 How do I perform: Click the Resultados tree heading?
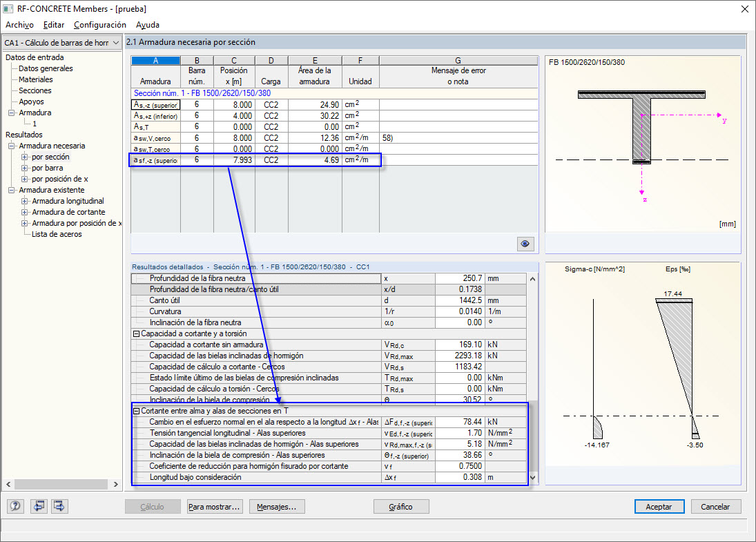coord(24,135)
